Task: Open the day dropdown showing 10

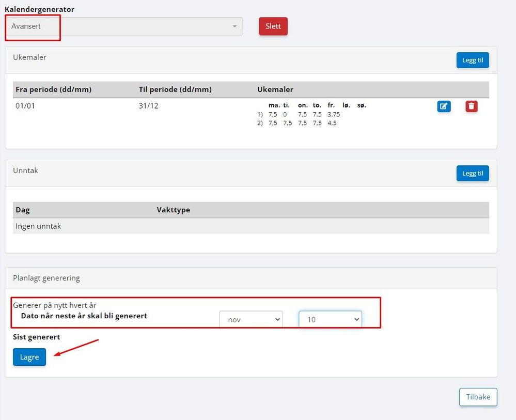Action: pyautogui.click(x=330, y=319)
